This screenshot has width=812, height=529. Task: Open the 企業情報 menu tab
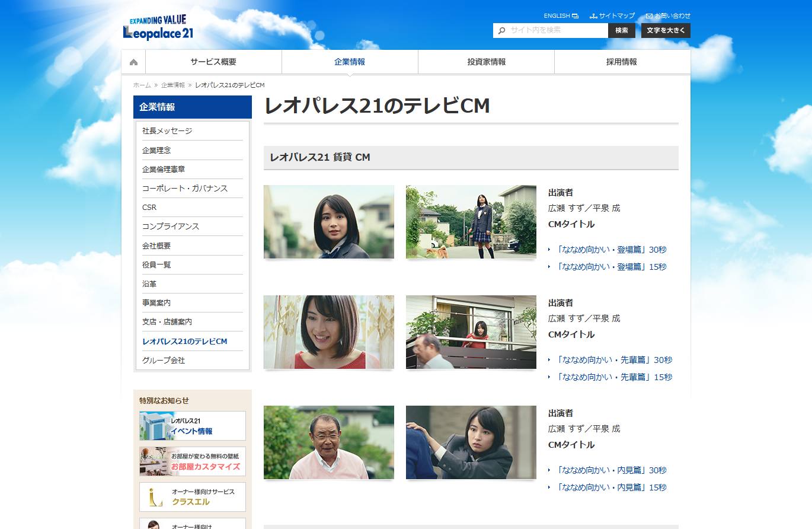tap(350, 62)
